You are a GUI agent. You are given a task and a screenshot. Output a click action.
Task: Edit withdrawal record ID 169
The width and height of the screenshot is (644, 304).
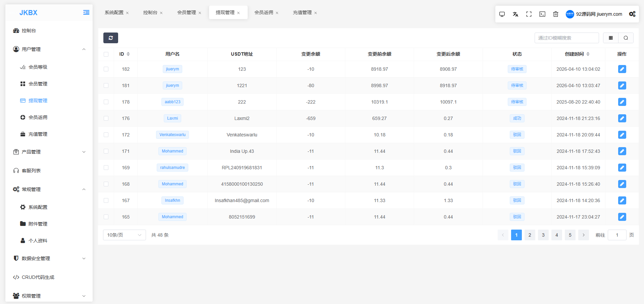click(x=622, y=168)
